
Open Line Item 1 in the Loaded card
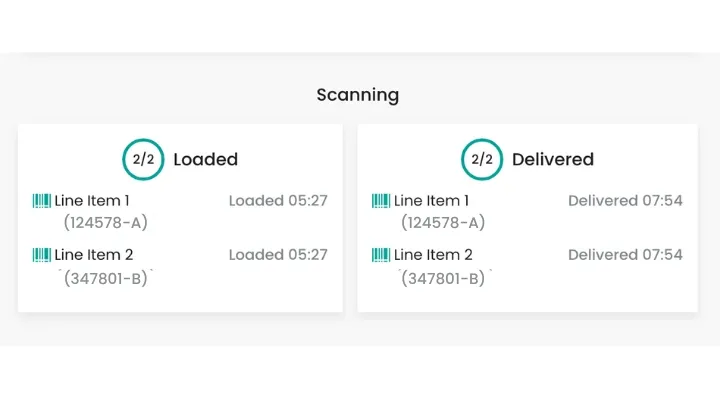point(92,201)
